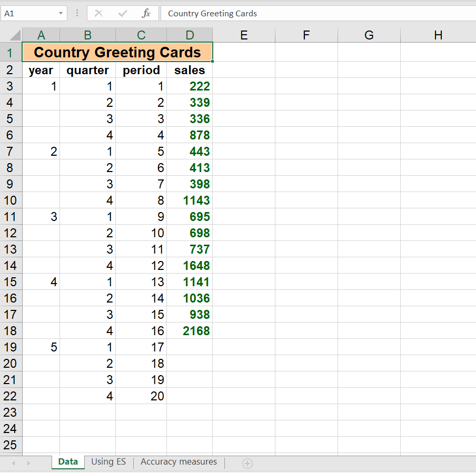
Task: Select column A header
Action: [41, 35]
